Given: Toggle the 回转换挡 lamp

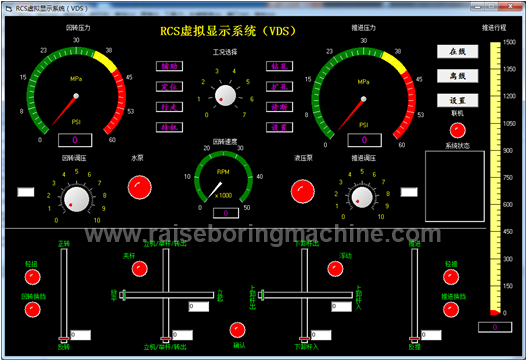Looking at the screenshot, I should pyautogui.click(x=33, y=309).
